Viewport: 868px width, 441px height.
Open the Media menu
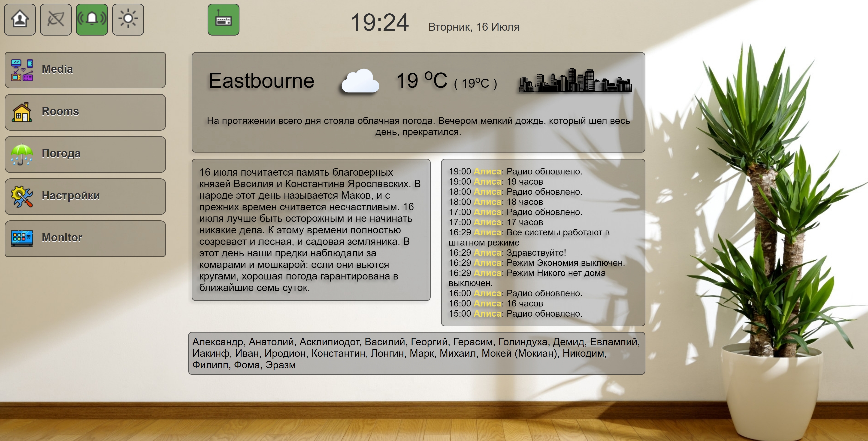(x=85, y=70)
